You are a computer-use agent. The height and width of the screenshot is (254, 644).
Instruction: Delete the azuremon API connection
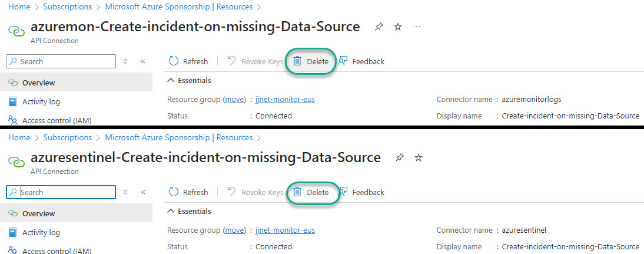[311, 61]
